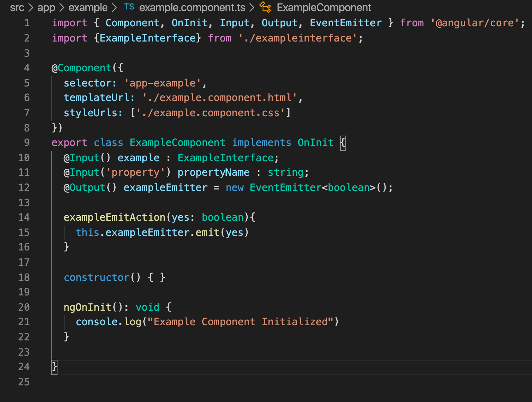The width and height of the screenshot is (532, 402).
Task: Click the ExampleComponent breadcrumb label
Action: pos(324,7)
